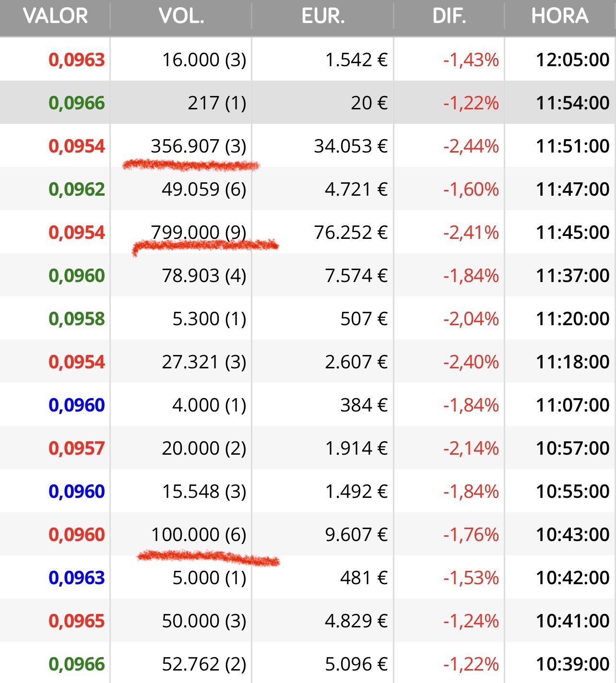Click the 5.300 (1) volume cell
616x683 pixels.
tap(209, 319)
